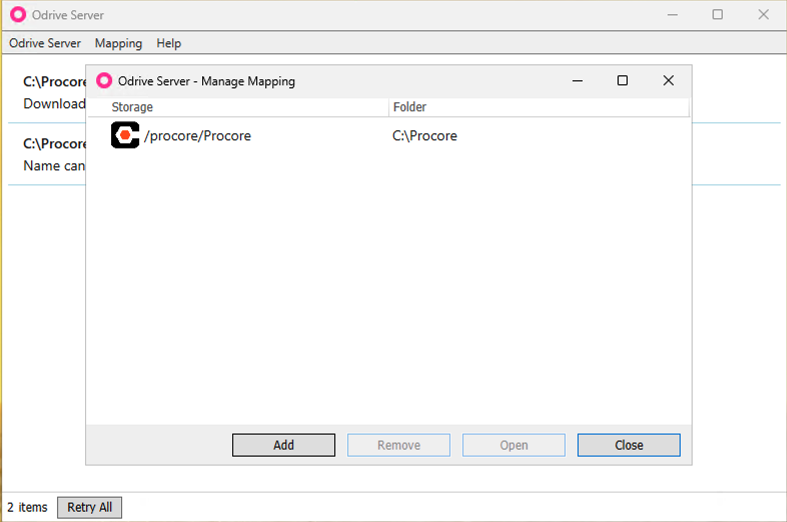Minimize the main Odrive Server window

[x=671, y=15]
